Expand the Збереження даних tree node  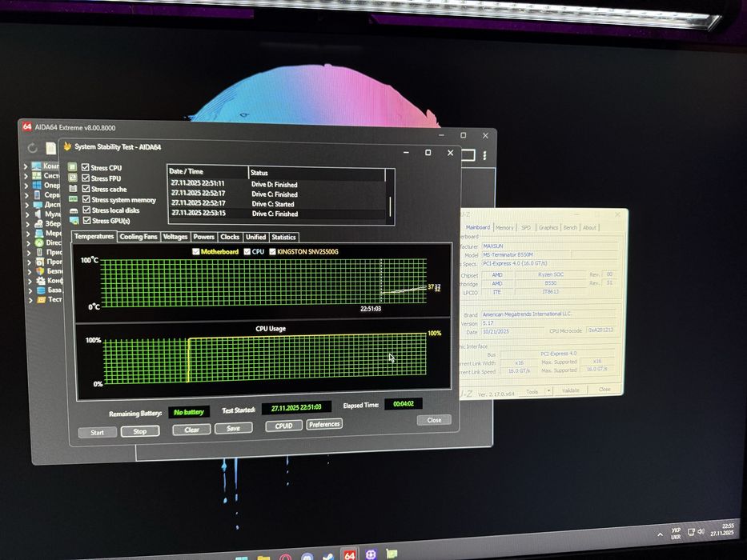(x=28, y=224)
